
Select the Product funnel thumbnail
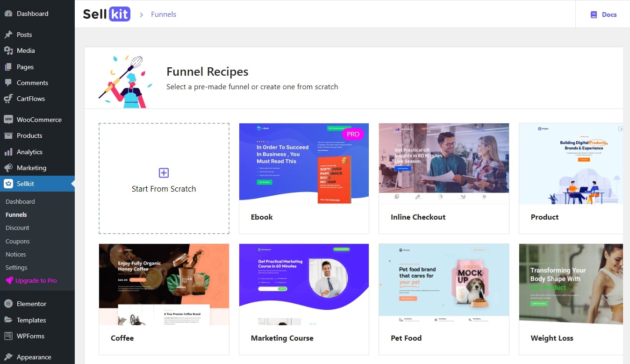coord(571,164)
